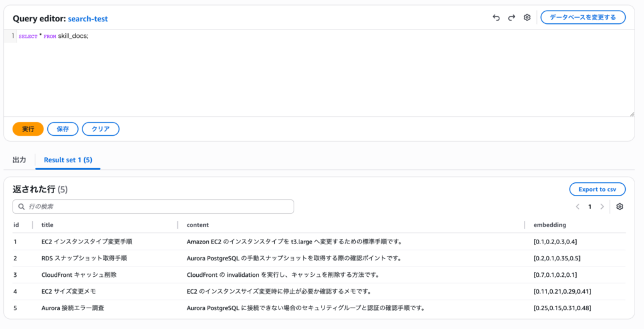Go to next results page arrow
The image size is (644, 329).
click(x=602, y=206)
